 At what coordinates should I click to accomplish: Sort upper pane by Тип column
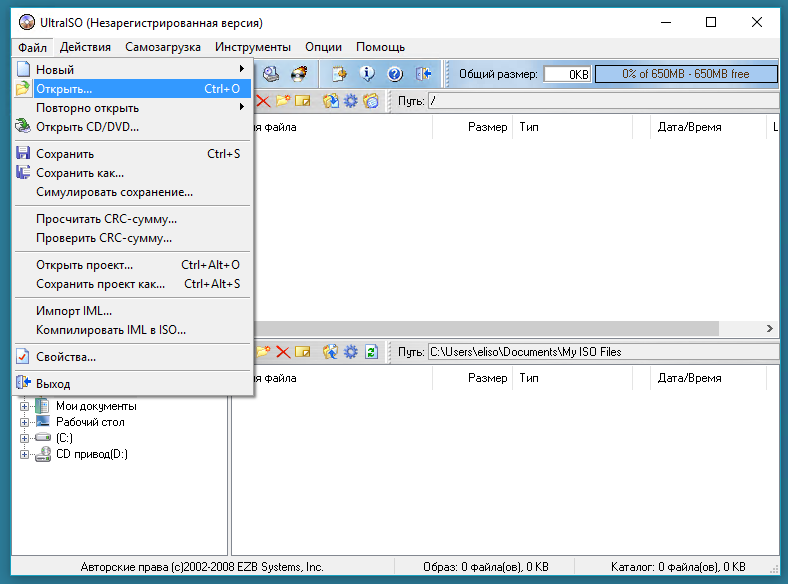tap(572, 127)
